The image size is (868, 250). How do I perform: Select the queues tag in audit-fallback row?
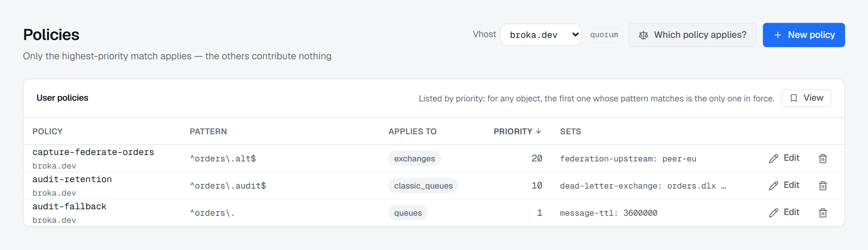(408, 213)
